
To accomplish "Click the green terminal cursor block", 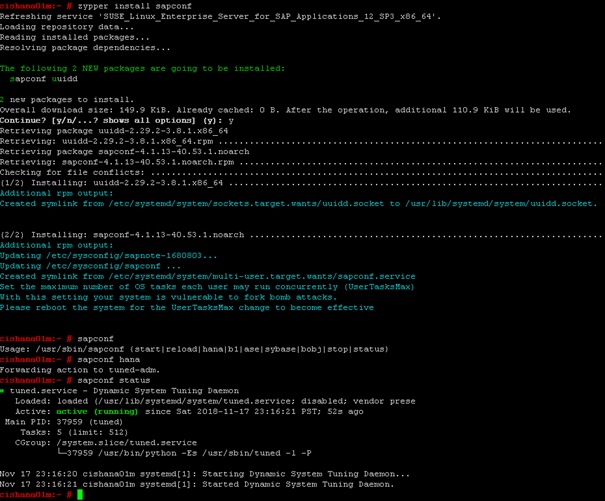I will [80, 494].
